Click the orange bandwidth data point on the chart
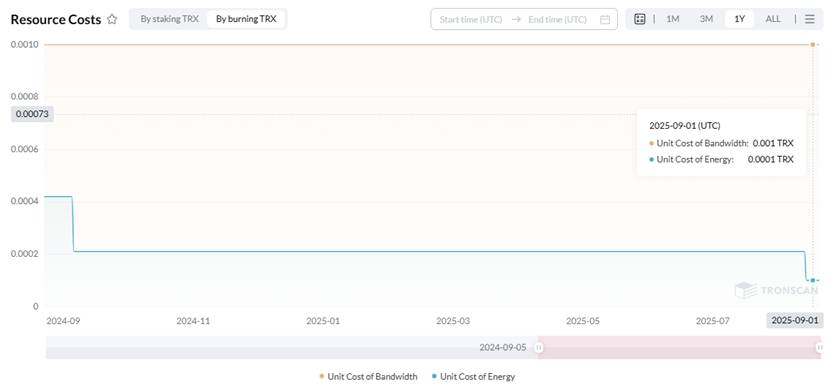The image size is (831, 387). pos(812,45)
